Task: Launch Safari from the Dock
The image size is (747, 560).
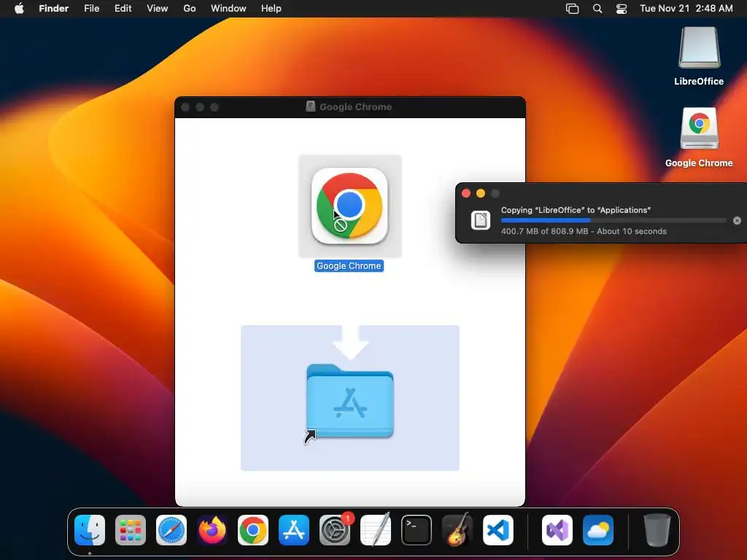Action: click(171, 530)
